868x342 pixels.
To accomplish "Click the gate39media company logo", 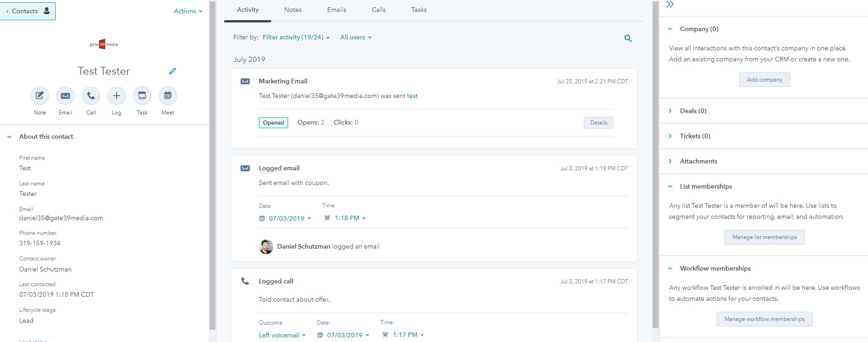I will coord(104,44).
